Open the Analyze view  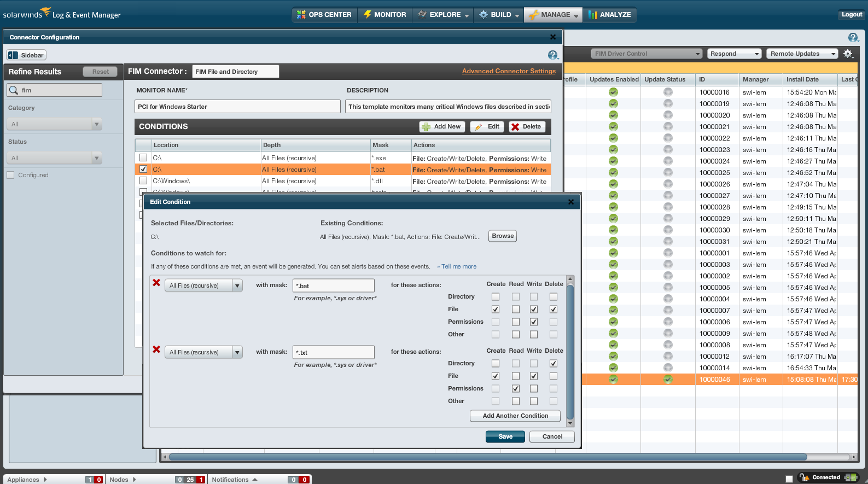(x=610, y=15)
